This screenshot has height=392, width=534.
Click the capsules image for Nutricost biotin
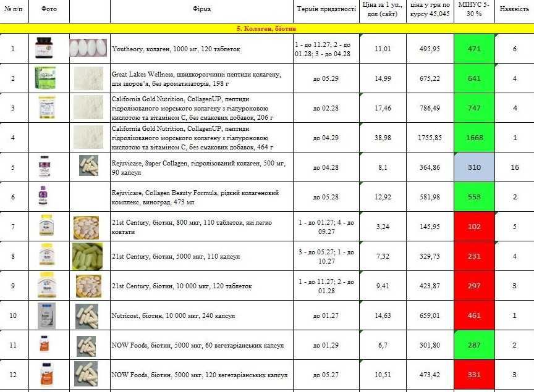[x=87, y=317]
